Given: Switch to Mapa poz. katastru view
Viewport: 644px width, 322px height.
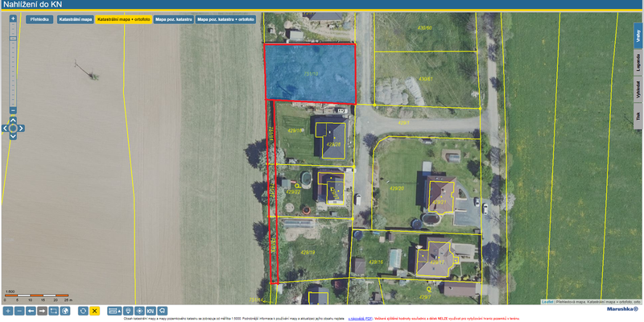Looking at the screenshot, I should 174,19.
